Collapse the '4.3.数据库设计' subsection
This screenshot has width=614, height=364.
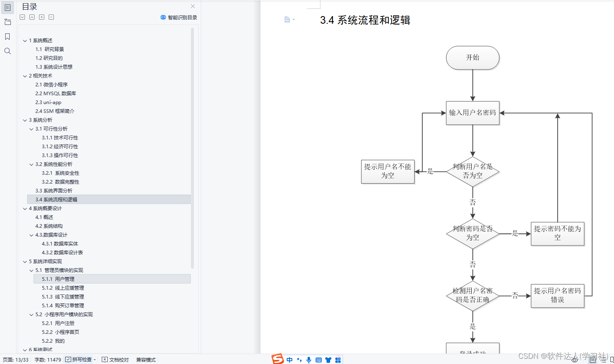point(31,235)
